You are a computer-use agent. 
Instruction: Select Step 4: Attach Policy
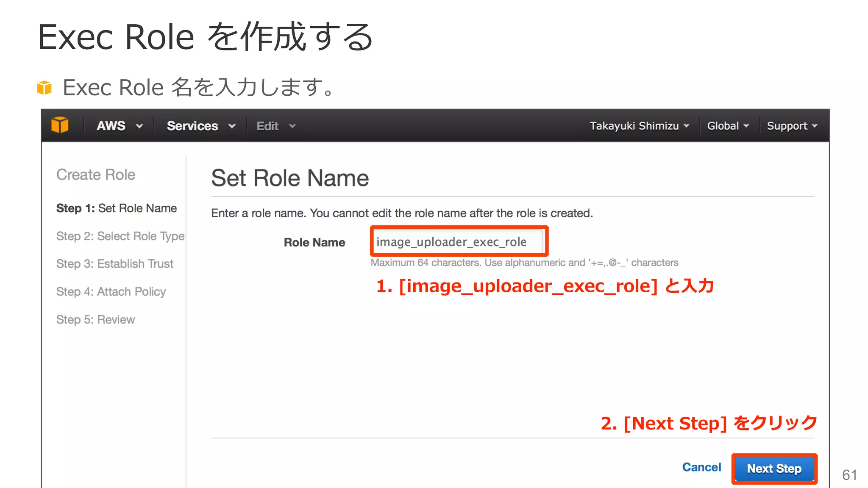pos(111,291)
